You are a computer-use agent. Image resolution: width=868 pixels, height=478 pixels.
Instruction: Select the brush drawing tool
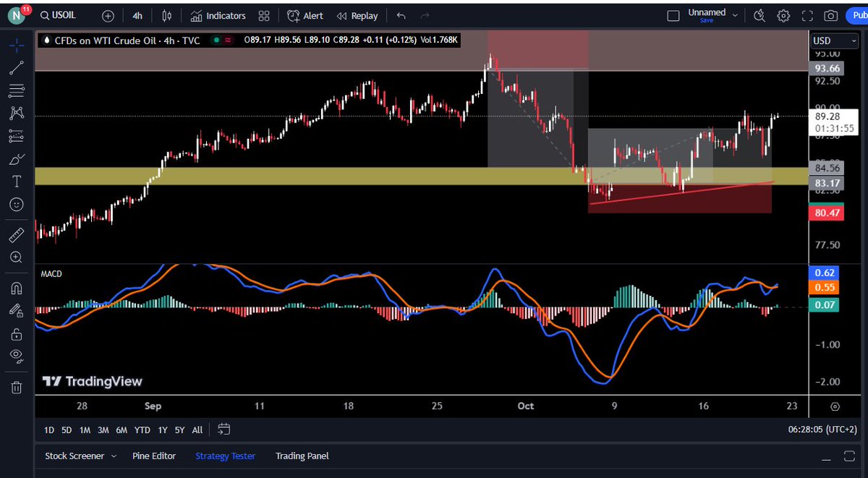pos(16,158)
